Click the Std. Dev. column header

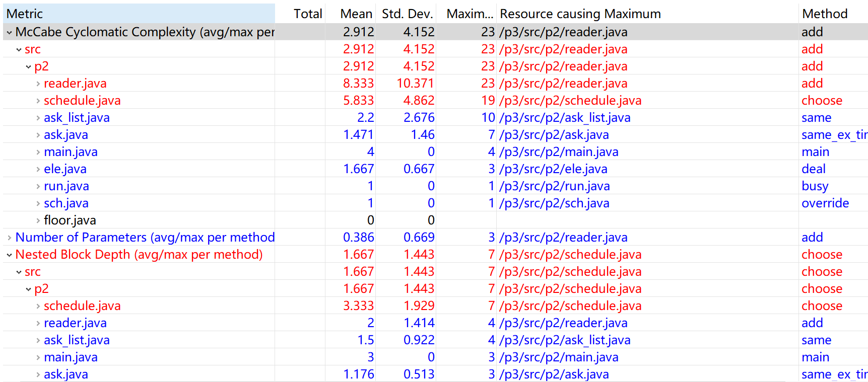click(x=407, y=14)
